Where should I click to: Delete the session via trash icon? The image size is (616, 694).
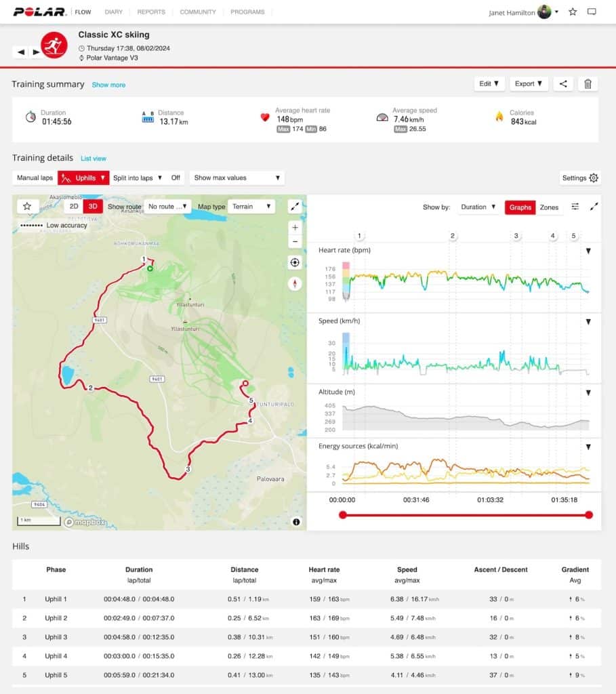point(587,84)
